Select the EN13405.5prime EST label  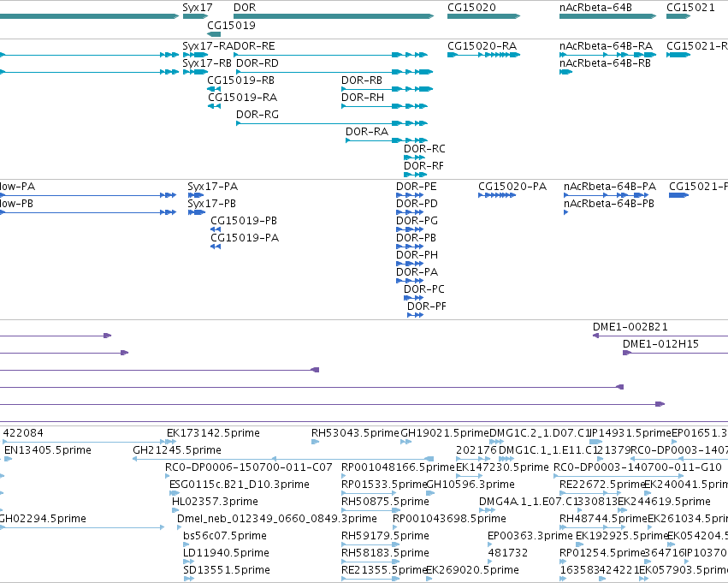click(x=48, y=450)
